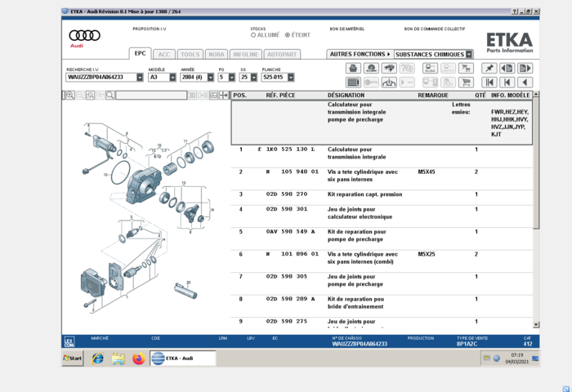Click the BON DE COMMANDE COLLECTIF label
The image size is (572, 392).
click(435, 29)
